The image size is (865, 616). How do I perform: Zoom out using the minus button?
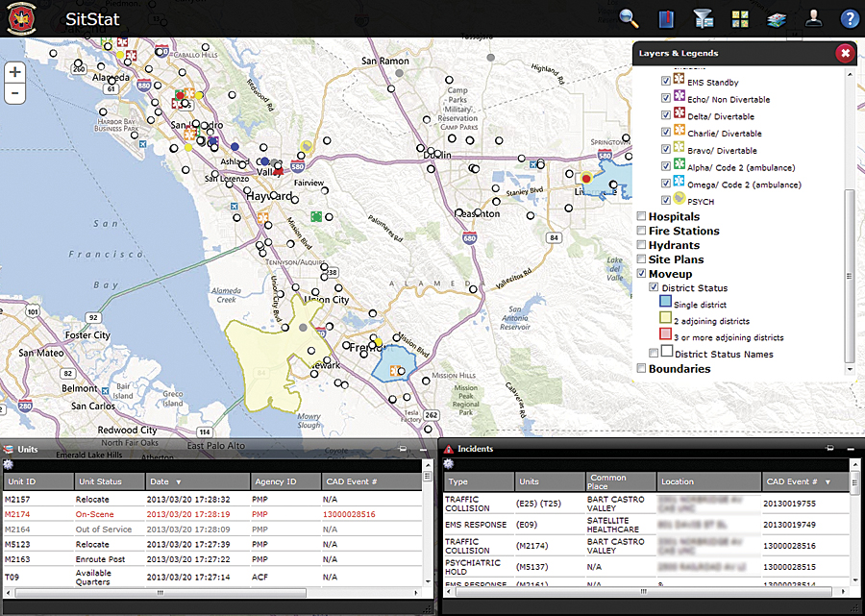[13, 92]
